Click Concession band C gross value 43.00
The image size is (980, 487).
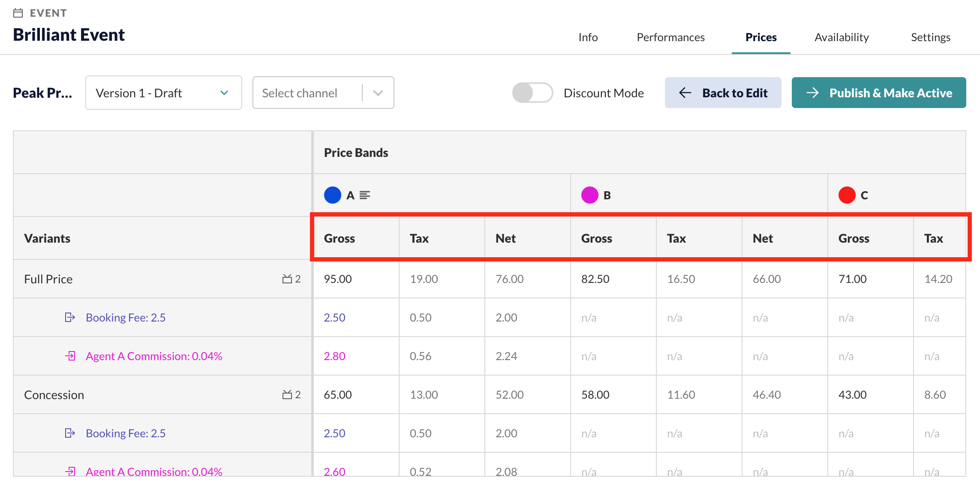point(852,395)
